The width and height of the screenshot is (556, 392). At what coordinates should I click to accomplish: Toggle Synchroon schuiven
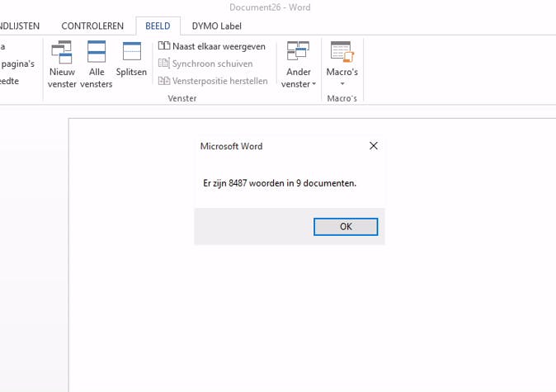pyautogui.click(x=205, y=64)
